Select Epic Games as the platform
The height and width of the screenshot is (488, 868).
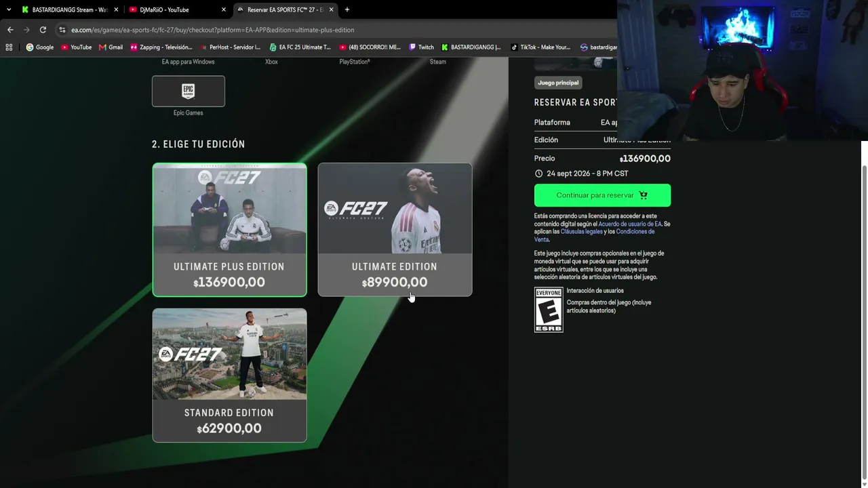point(189,91)
